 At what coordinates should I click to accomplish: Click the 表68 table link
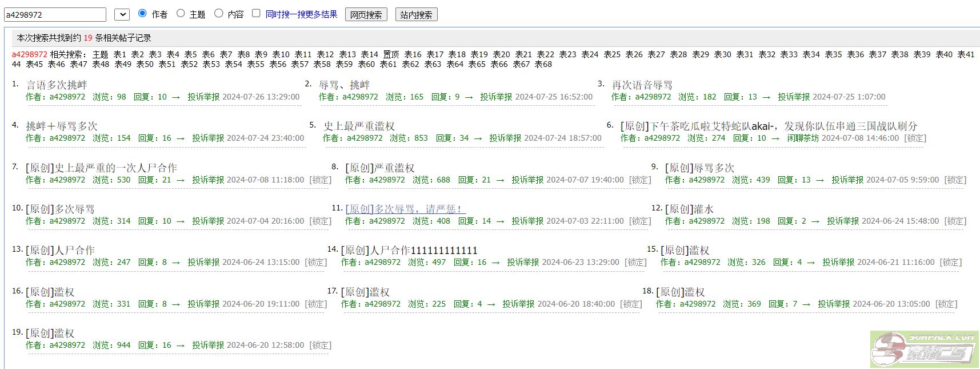(543, 64)
